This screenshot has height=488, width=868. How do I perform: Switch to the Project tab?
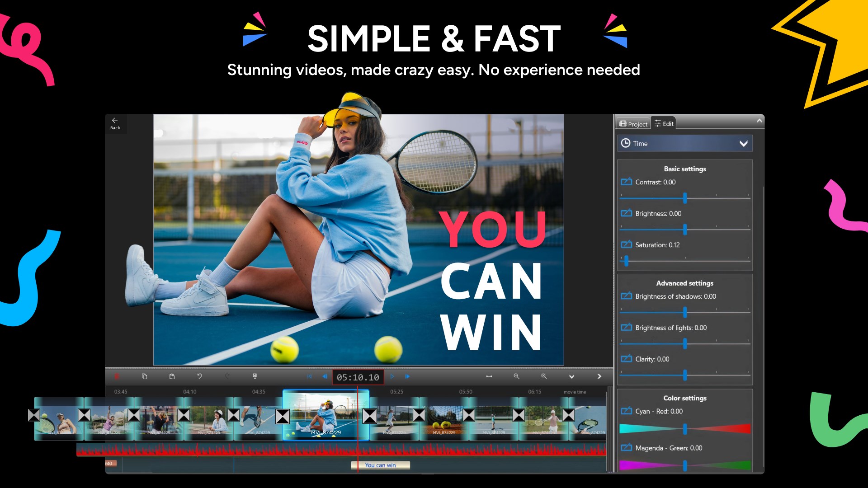633,124
